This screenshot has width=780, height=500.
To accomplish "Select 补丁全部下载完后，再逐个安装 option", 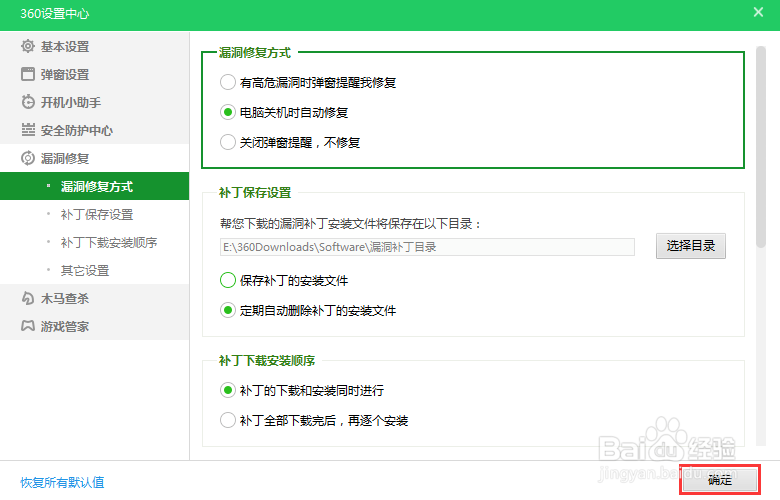I will (x=228, y=420).
